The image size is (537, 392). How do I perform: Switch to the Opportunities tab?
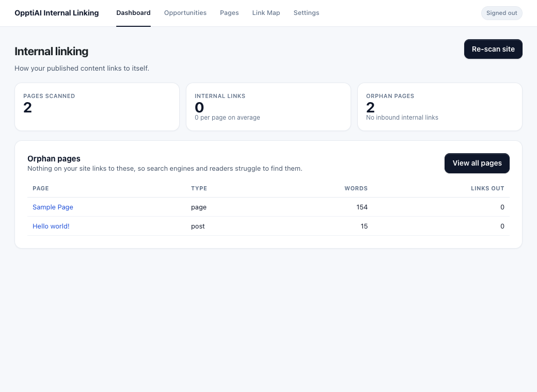[x=185, y=13]
